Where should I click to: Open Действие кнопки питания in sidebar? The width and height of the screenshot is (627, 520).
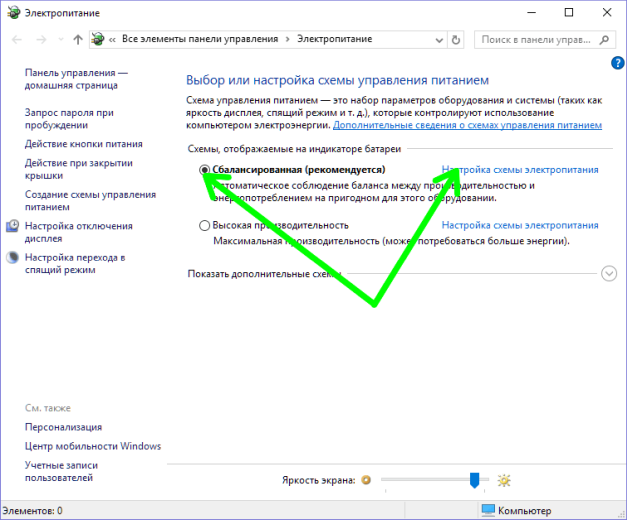pyautogui.click(x=84, y=144)
